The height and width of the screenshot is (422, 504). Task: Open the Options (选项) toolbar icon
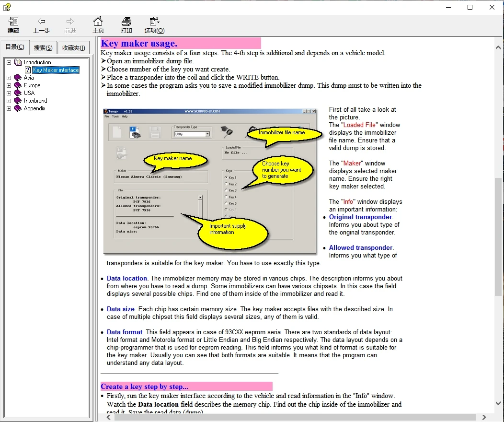pos(154,22)
